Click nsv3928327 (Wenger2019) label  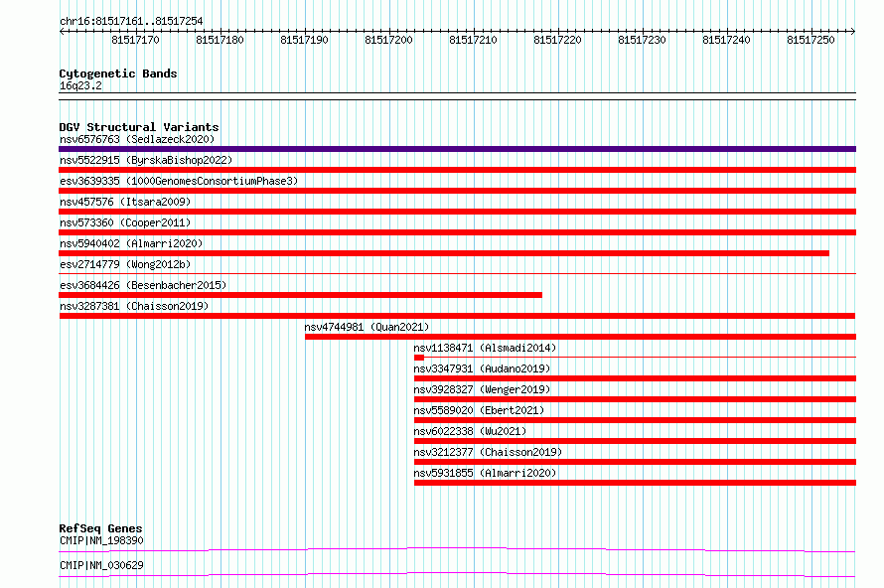(x=482, y=389)
